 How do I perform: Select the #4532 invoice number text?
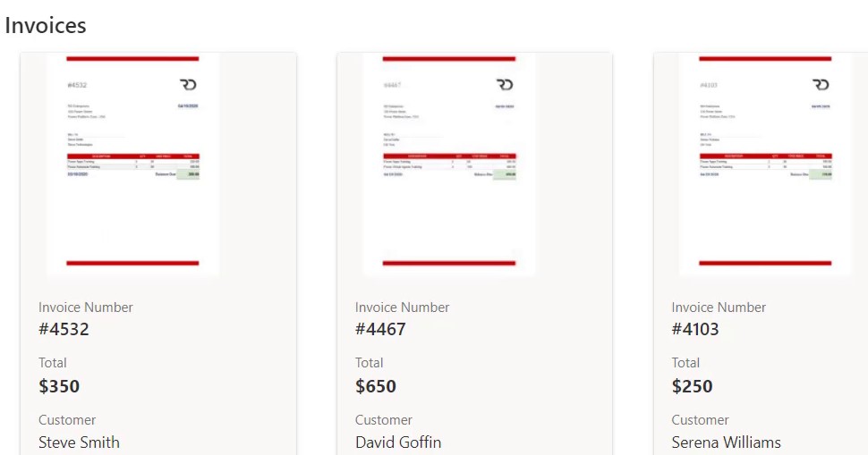pyautogui.click(x=64, y=330)
